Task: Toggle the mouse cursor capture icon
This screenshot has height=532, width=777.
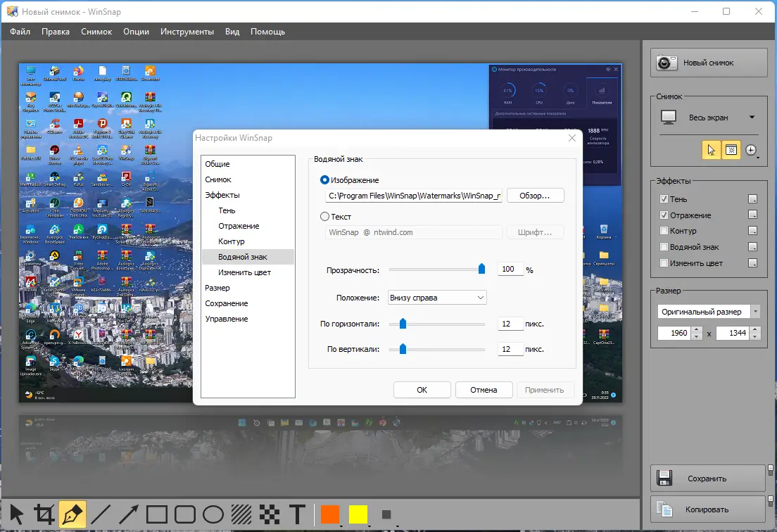Action: pos(711,150)
